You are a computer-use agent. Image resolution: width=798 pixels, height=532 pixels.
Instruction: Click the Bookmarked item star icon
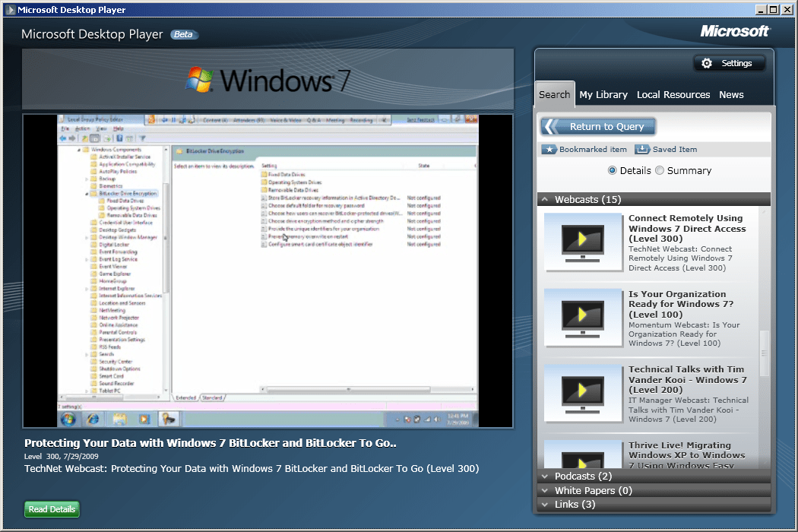(549, 149)
